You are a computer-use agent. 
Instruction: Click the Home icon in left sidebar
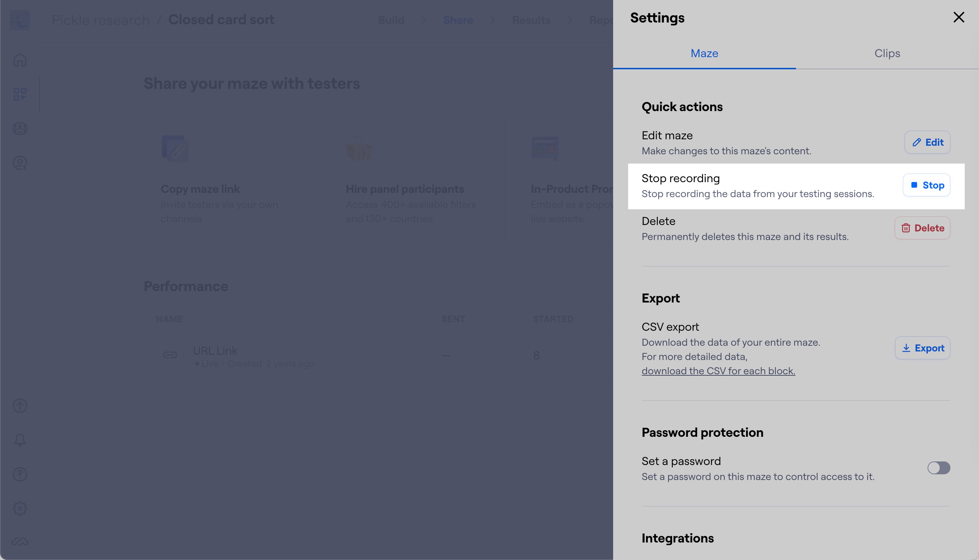point(20,60)
